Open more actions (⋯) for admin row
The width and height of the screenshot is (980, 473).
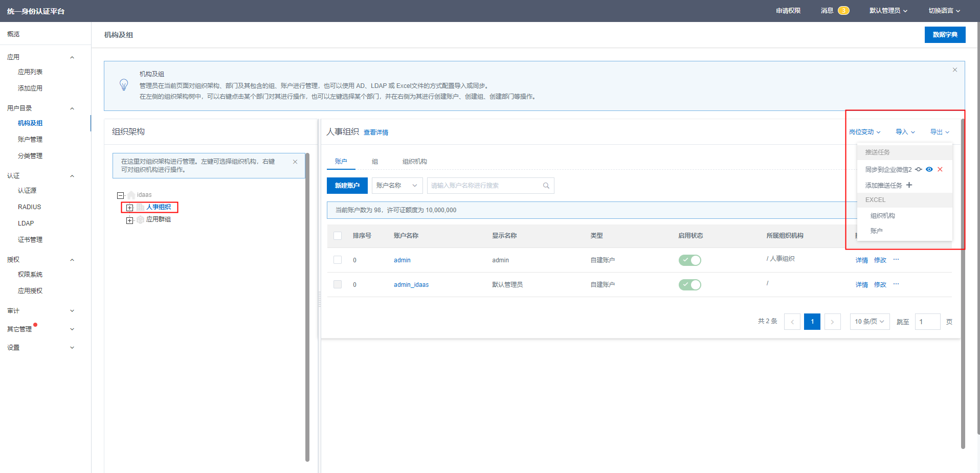[896, 260]
